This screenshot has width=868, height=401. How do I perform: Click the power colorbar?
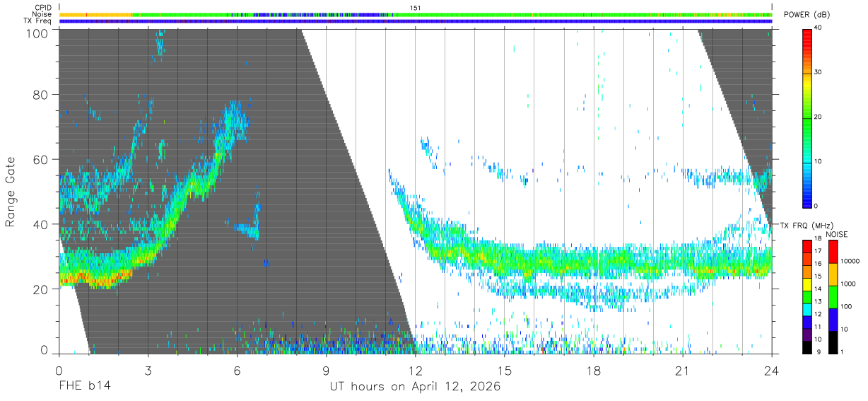click(x=807, y=117)
